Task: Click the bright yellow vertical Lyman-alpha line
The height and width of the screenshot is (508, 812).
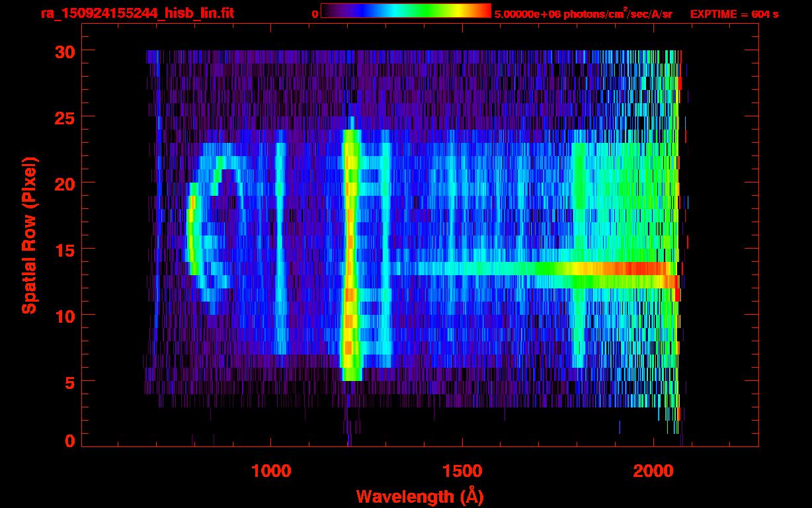Action: point(350,255)
